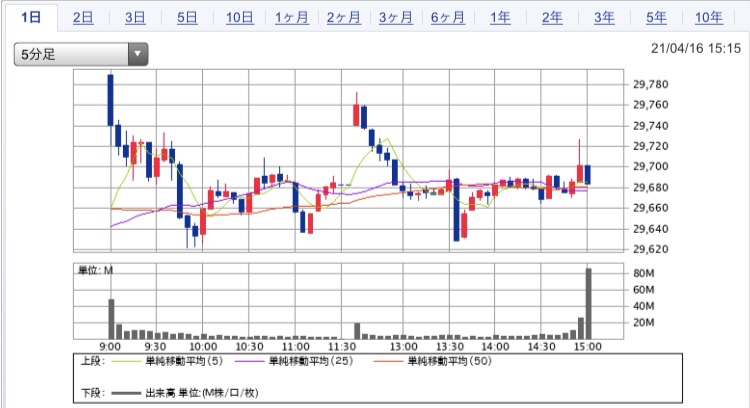Click the dropdown arrow beside 5分足
The height and width of the screenshot is (408, 750).
138,54
